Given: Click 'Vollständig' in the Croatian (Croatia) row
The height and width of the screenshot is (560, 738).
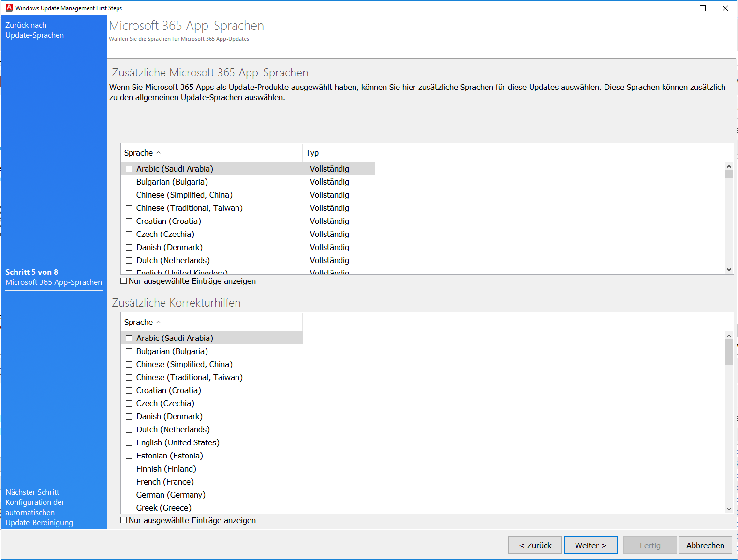Looking at the screenshot, I should point(329,221).
